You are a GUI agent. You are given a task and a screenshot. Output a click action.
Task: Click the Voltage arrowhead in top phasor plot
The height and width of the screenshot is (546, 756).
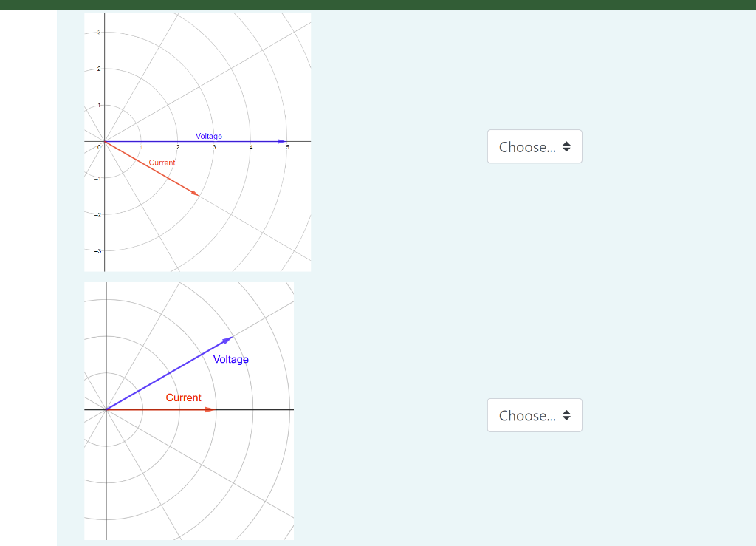[282, 140]
